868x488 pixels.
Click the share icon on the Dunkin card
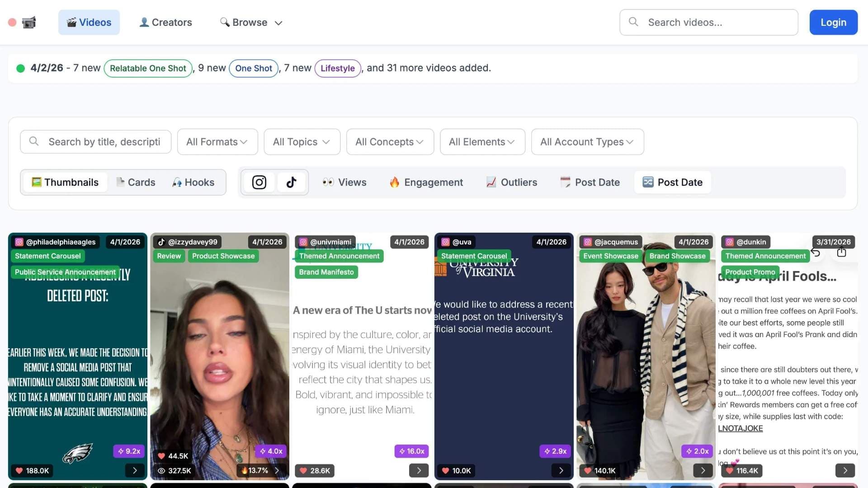point(842,253)
